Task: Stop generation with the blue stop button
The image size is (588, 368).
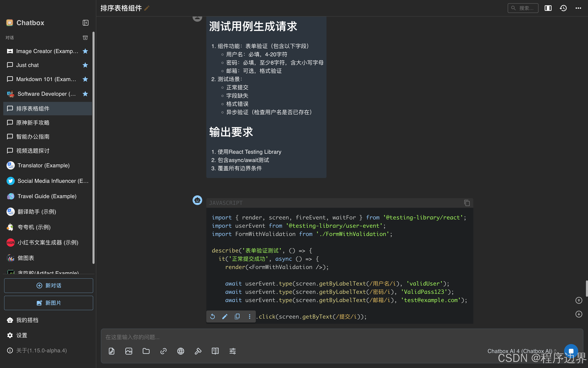Action: (x=571, y=351)
